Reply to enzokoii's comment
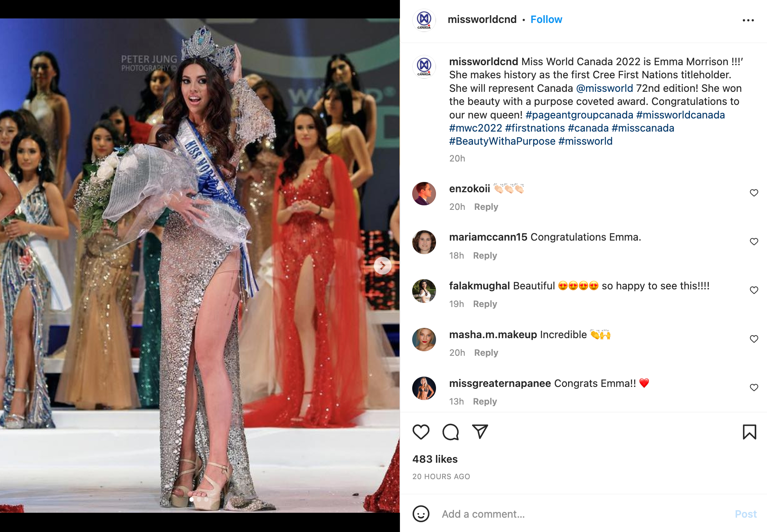Screen dimensions: 767x532 pyautogui.click(x=486, y=207)
